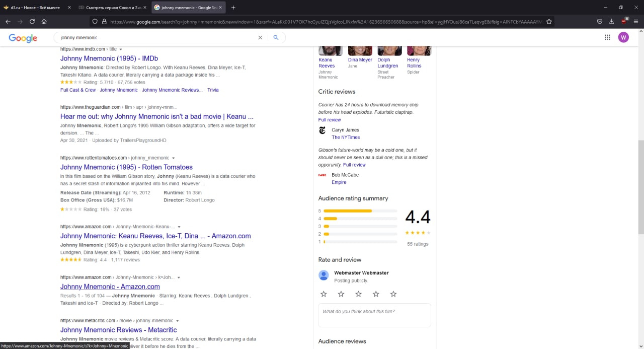Open tracking protection shield in address bar
The height and width of the screenshot is (349, 644).
95,22
